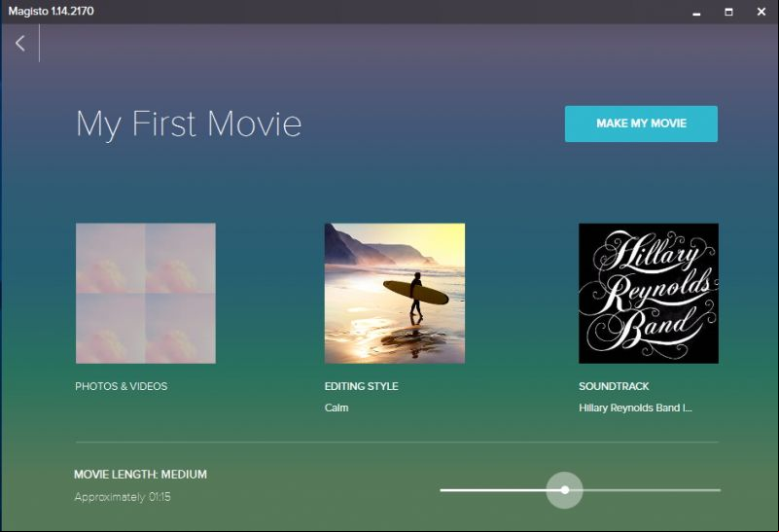Click the Calm style name
Viewport: 779px width, 532px height.
click(x=336, y=408)
